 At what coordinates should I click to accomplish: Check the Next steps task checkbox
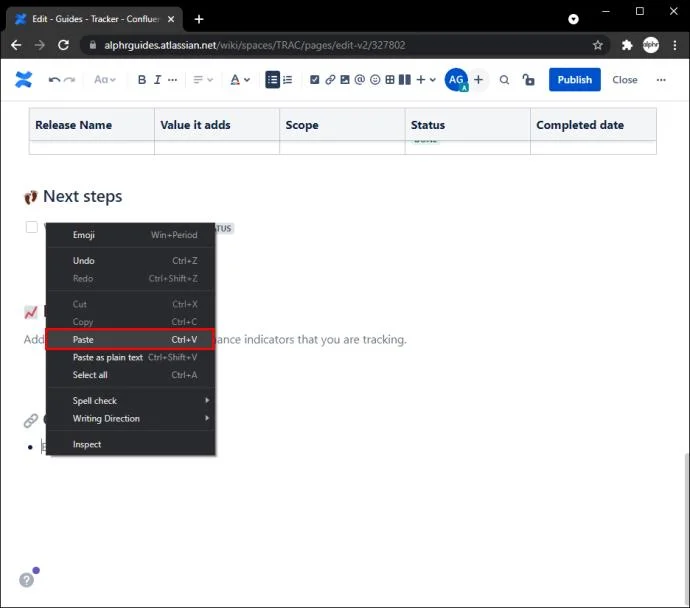(x=32, y=227)
